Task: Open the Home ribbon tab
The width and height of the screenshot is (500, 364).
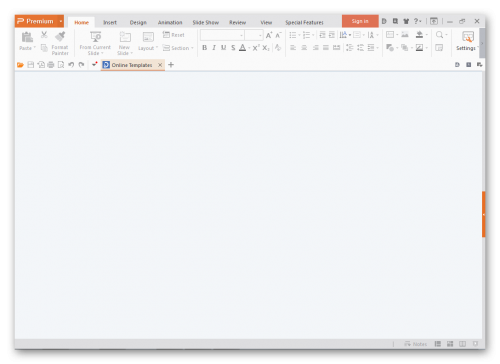Action: 81,23
